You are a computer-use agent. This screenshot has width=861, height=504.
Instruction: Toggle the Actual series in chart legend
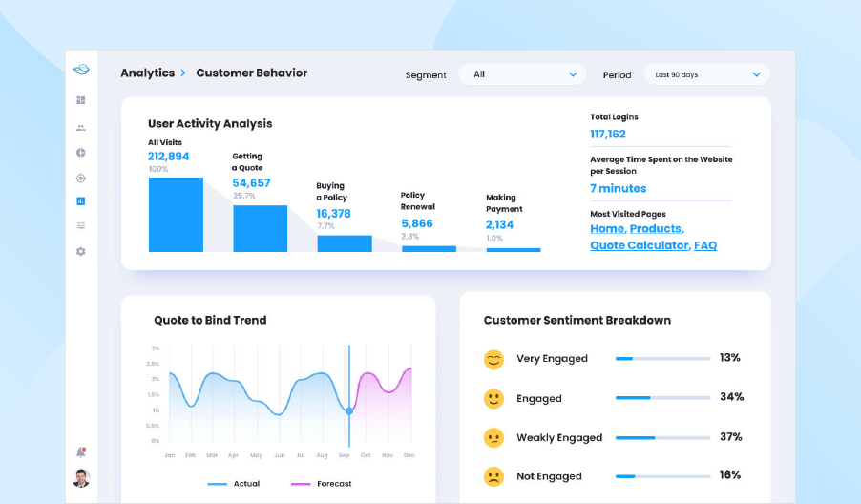(234, 484)
